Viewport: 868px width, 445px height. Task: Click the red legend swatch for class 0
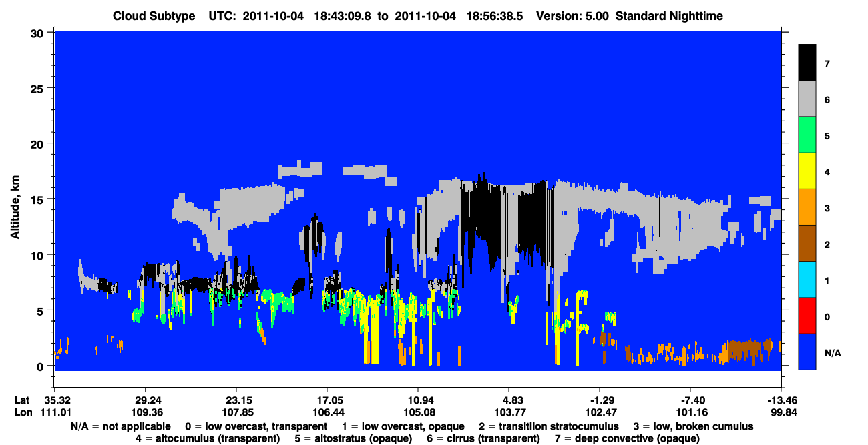807,316
